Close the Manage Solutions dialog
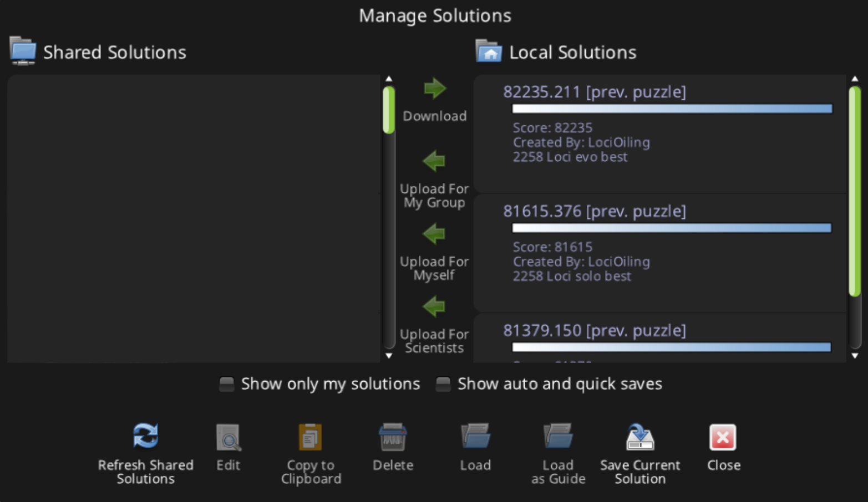The height and width of the screenshot is (502, 868). pyautogui.click(x=723, y=438)
